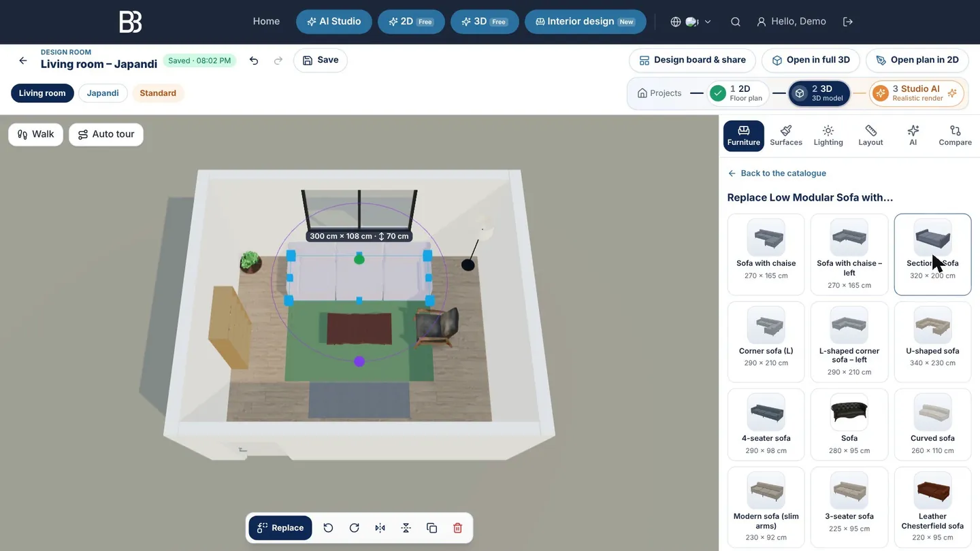Screen dimensions: 980x551
Task: Rotate the sofa clockwise
Action: pyautogui.click(x=354, y=528)
